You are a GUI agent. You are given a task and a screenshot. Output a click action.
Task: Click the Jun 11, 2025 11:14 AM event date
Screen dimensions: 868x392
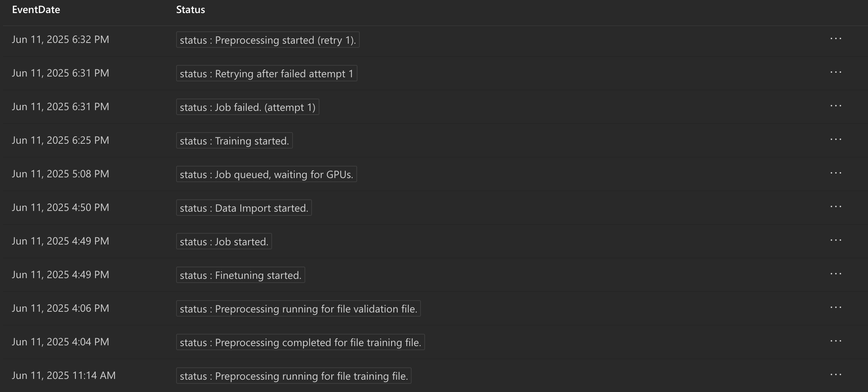tap(64, 376)
